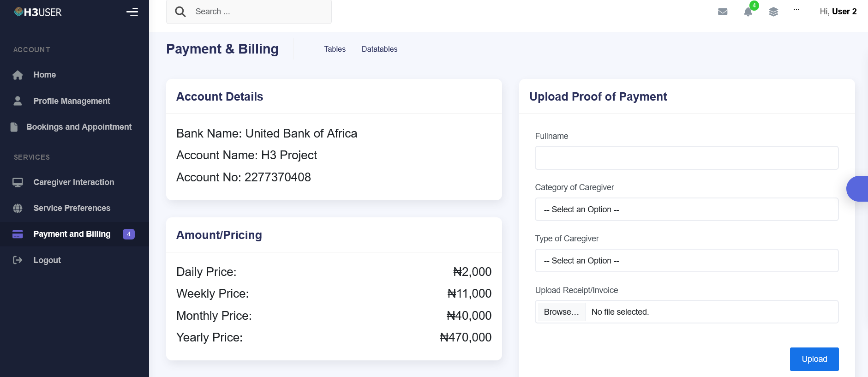
Task: Expand Category of Caregiver dropdown
Action: tap(686, 209)
